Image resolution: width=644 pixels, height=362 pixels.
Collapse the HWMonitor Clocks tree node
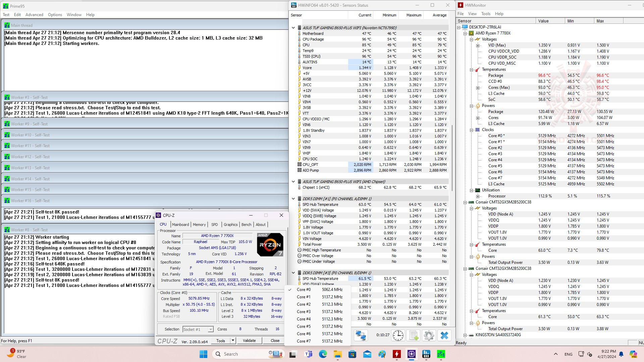[x=471, y=130]
